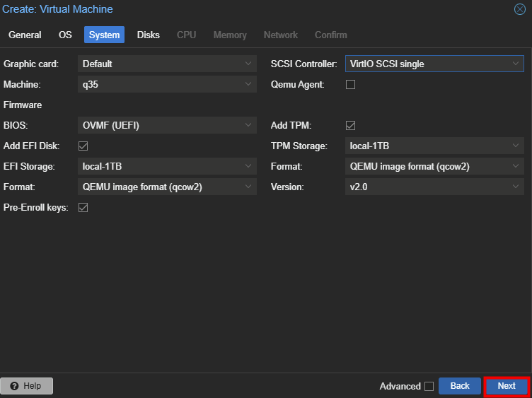Screen dimensions: 532x398
Task: Open the Network tab
Action: (x=281, y=35)
